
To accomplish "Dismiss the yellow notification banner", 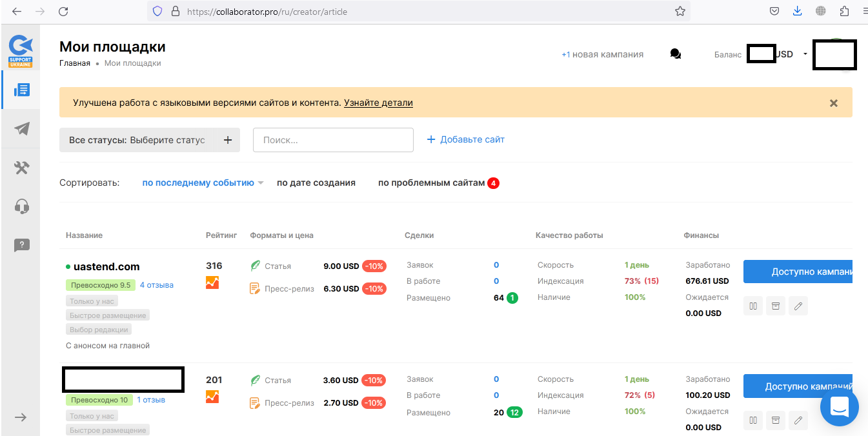I will coord(834,103).
